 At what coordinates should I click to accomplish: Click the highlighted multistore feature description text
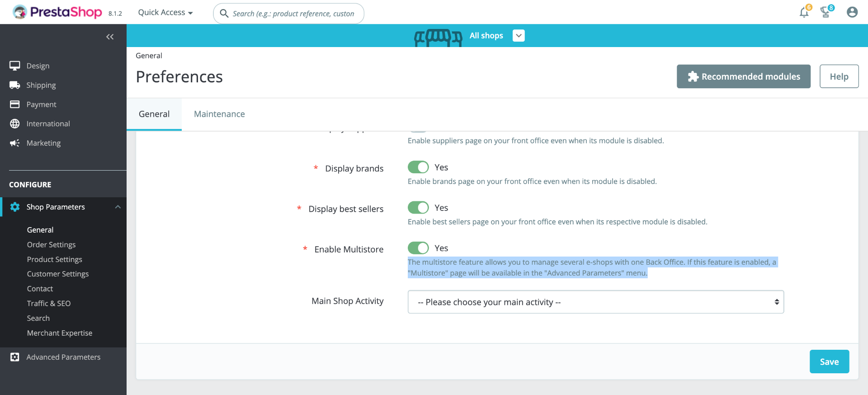[x=592, y=267]
